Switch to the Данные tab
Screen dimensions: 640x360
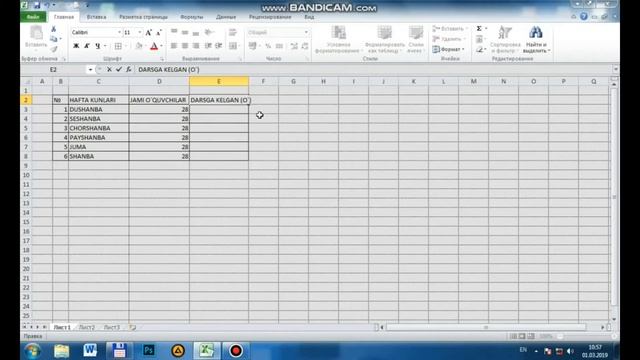click(226, 17)
